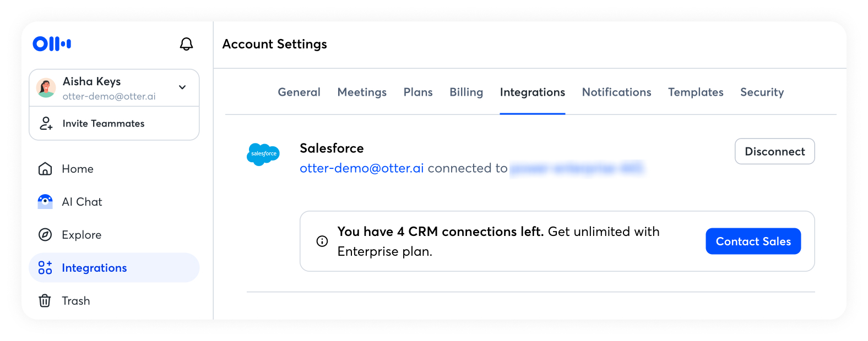Click the Integrations sidebar icon
Screen dimensions: 868x341
coord(45,268)
